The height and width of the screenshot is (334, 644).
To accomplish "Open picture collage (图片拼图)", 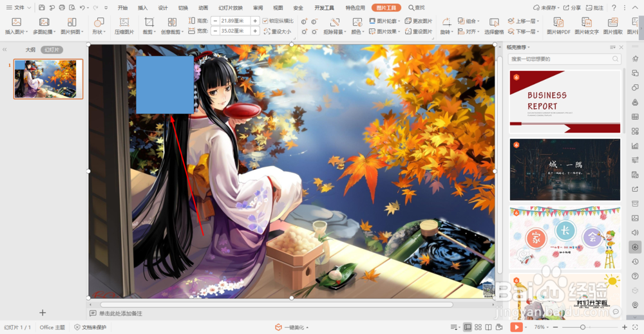I will point(72,26).
